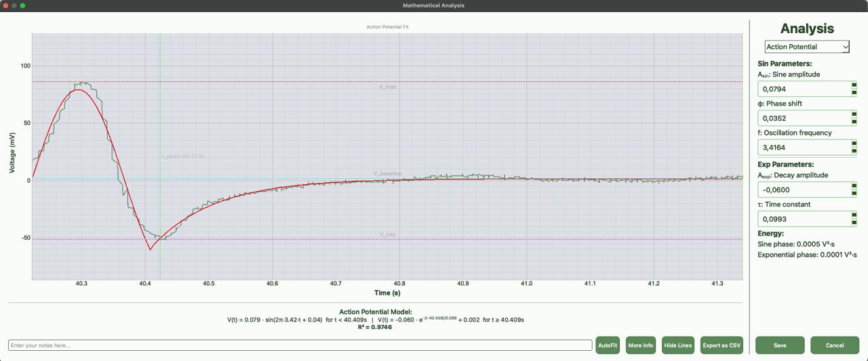Click the 40.8 time axis tick
Screen dimensions: 868x361
coord(399,284)
